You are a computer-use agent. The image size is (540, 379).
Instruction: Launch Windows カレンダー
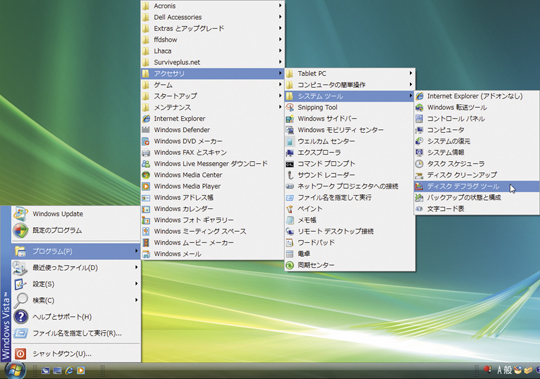[x=212, y=209]
